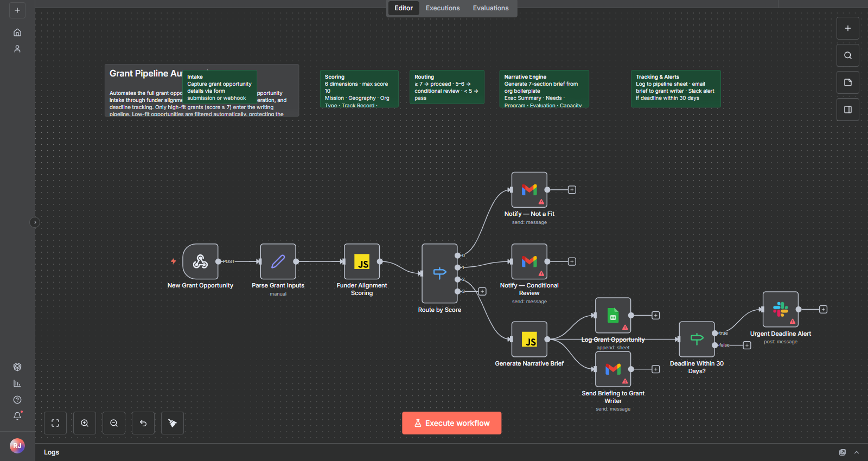
Task: Click the Execute workflow button
Action: coord(452,423)
